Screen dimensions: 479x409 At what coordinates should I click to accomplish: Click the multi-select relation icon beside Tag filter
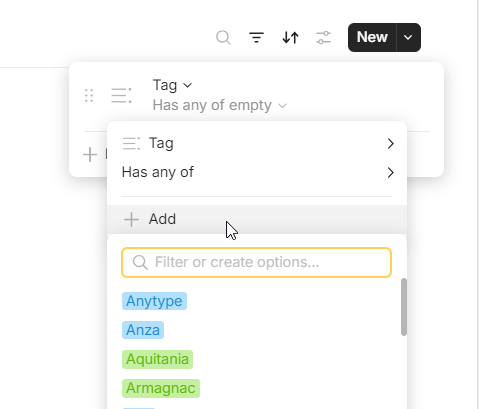[121, 96]
